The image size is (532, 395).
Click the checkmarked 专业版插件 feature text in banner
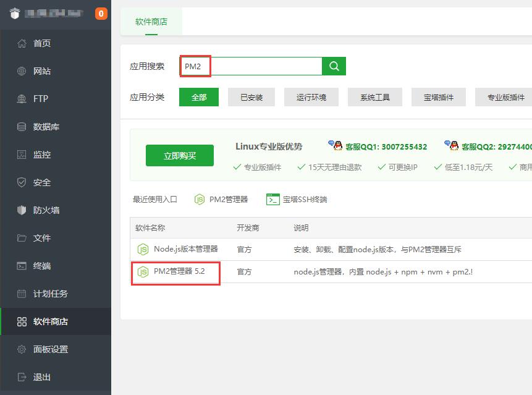point(263,167)
